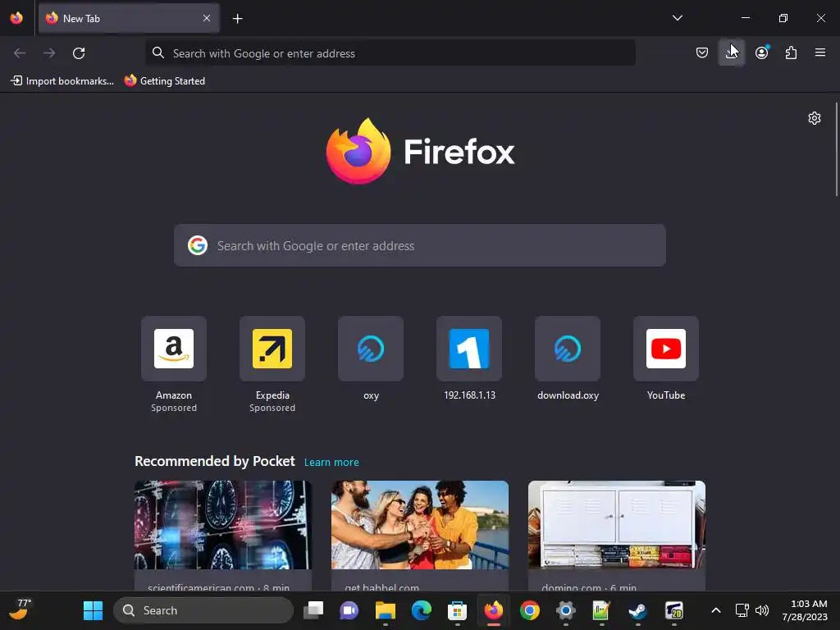This screenshot has height=630, width=840.
Task: Click Learn more next to Pocket
Action: (331, 463)
